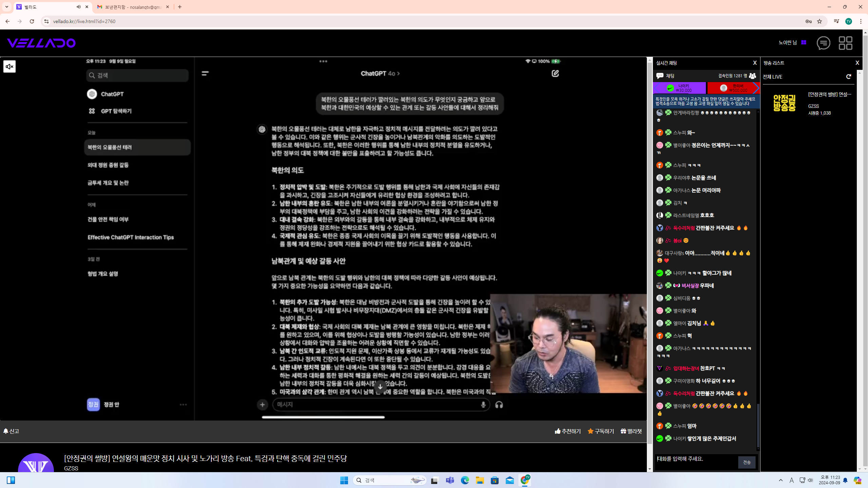The image size is (868, 488).
Task: Click the channel avatar logo below player
Action: [x=36, y=463]
